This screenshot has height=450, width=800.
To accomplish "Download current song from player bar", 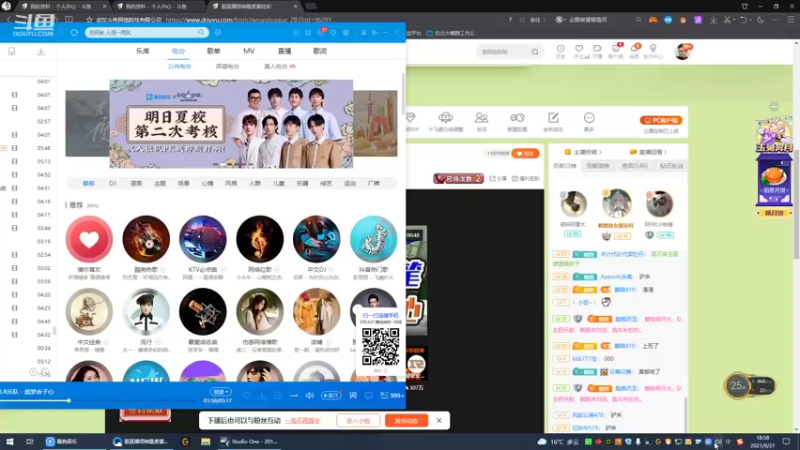I will [262, 395].
